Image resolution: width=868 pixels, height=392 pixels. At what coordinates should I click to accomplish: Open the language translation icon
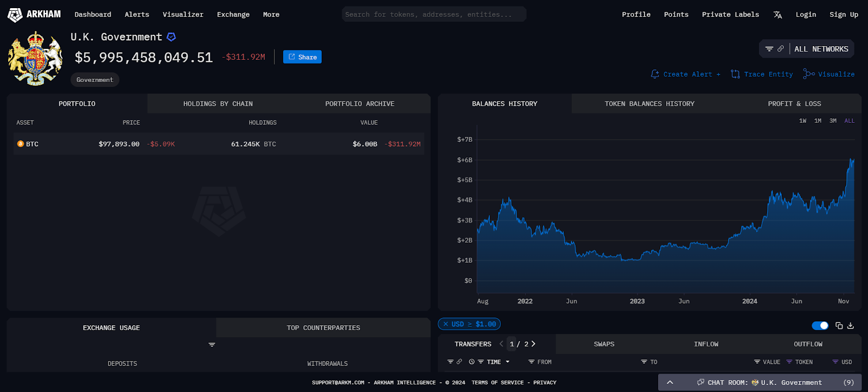point(777,15)
